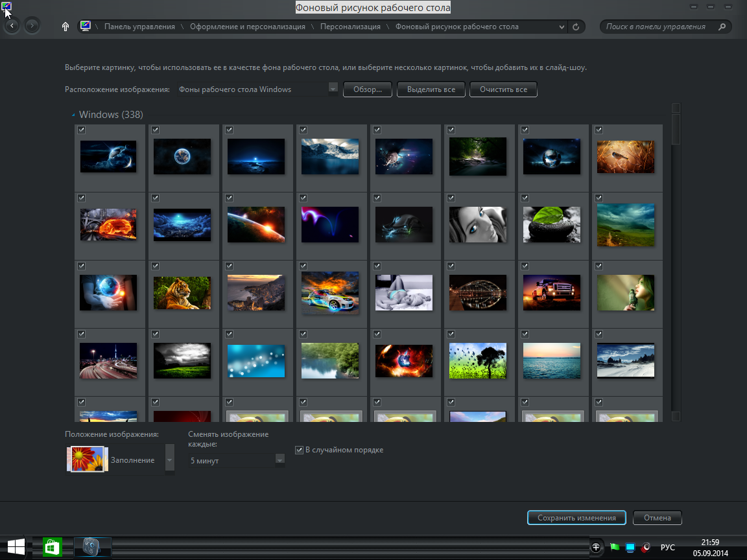Go up one level with up arrow
Image resolution: width=747 pixels, height=560 pixels.
coord(65,27)
